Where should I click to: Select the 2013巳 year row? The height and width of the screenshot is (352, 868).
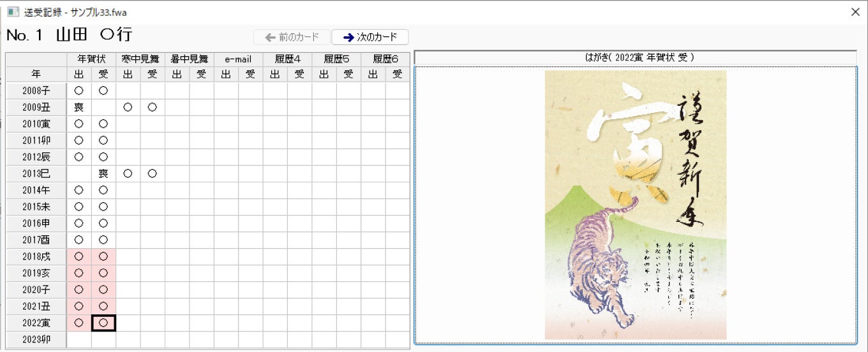(36, 173)
